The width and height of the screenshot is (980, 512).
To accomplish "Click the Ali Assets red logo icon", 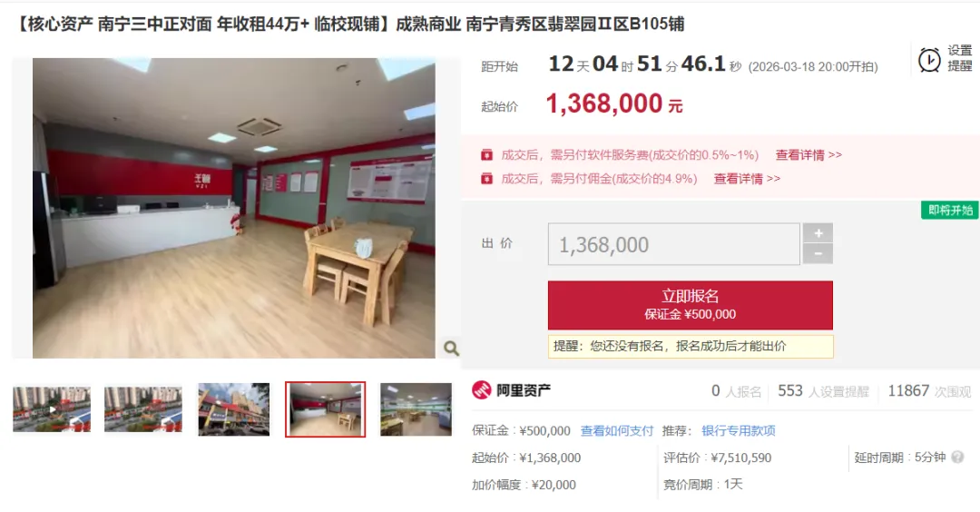I will [481, 390].
